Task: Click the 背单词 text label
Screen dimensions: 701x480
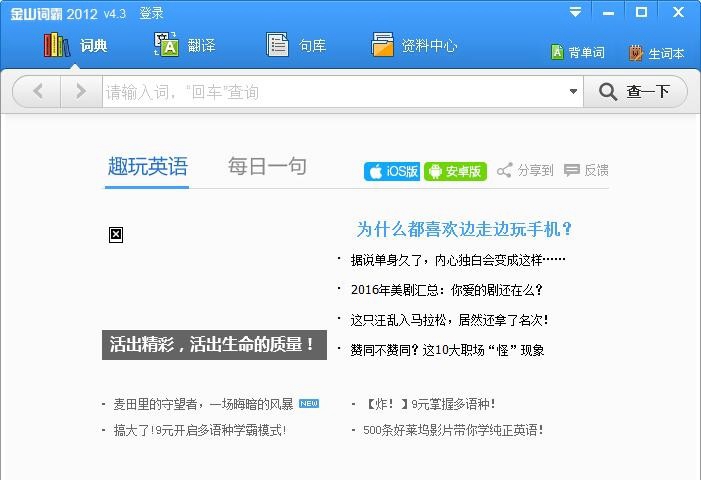Action: click(x=587, y=53)
